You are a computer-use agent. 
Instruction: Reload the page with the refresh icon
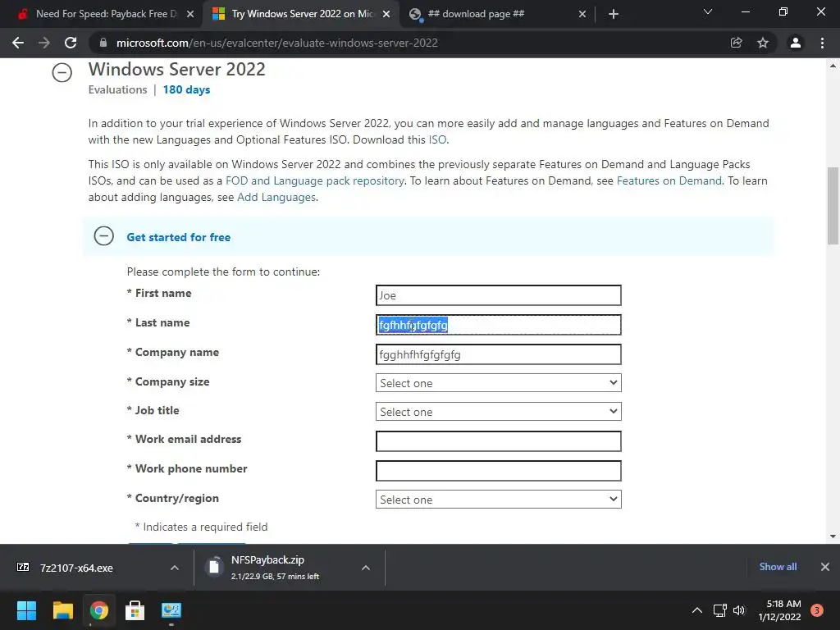point(71,43)
